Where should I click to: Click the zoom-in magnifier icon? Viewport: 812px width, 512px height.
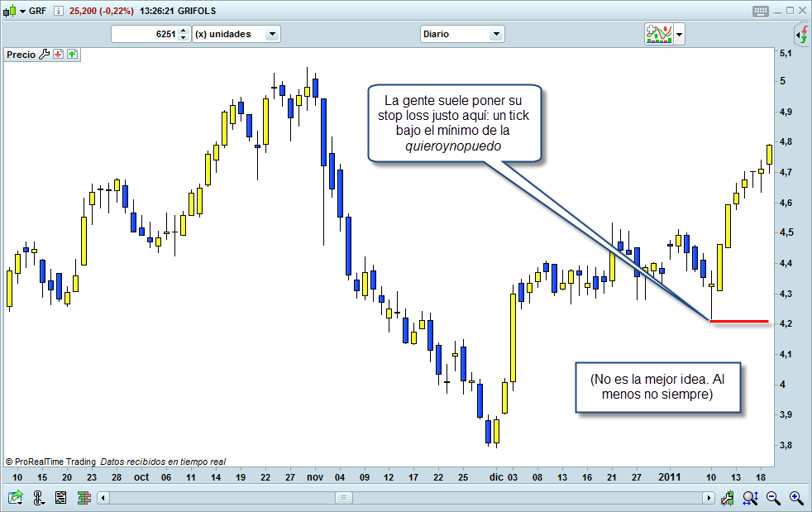point(796,497)
